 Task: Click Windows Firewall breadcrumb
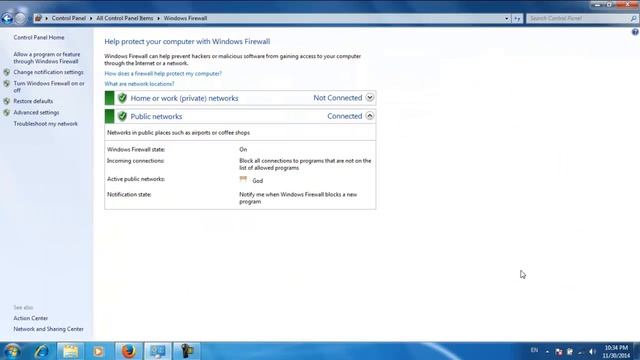(x=185, y=18)
